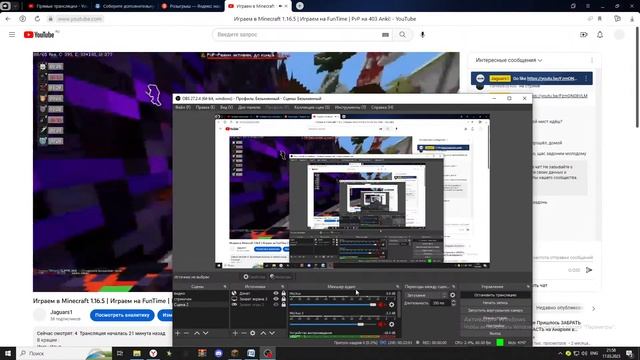Screen dimensions: 640x360
Task: Click Начать запись to start recording
Action: pyautogui.click(x=496, y=302)
